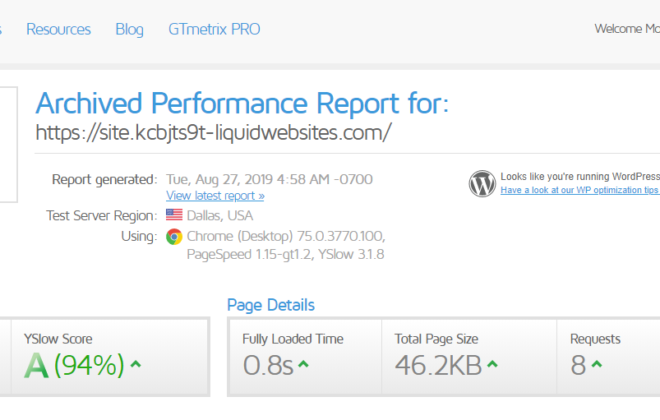Open the Resources menu
660x420 pixels.
(59, 29)
